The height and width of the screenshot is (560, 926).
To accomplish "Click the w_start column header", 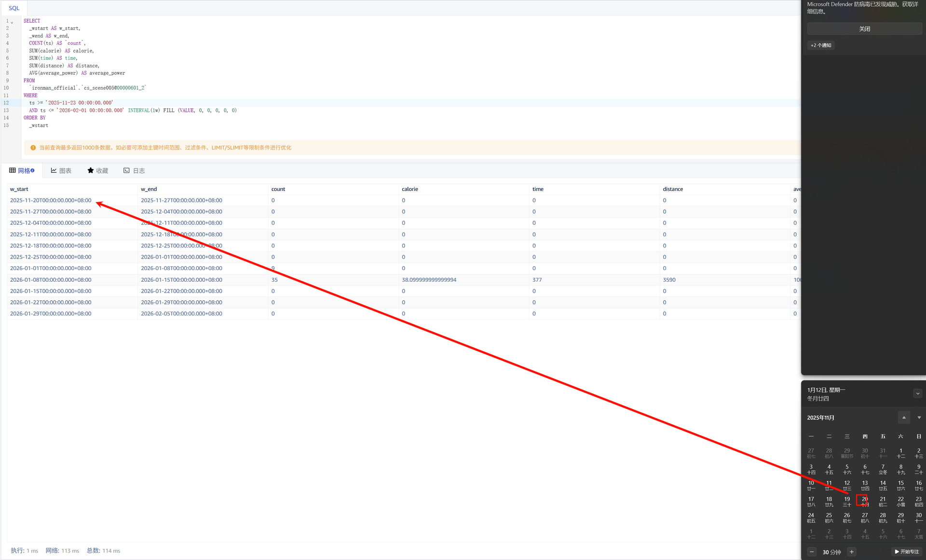I will (x=19, y=189).
